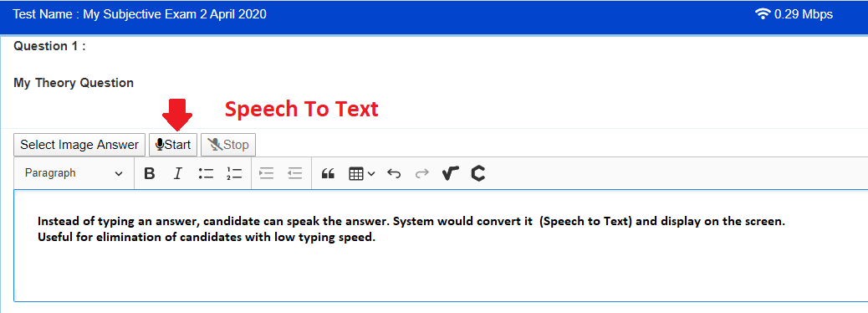
Task: Toggle bold formatting
Action: click(150, 174)
